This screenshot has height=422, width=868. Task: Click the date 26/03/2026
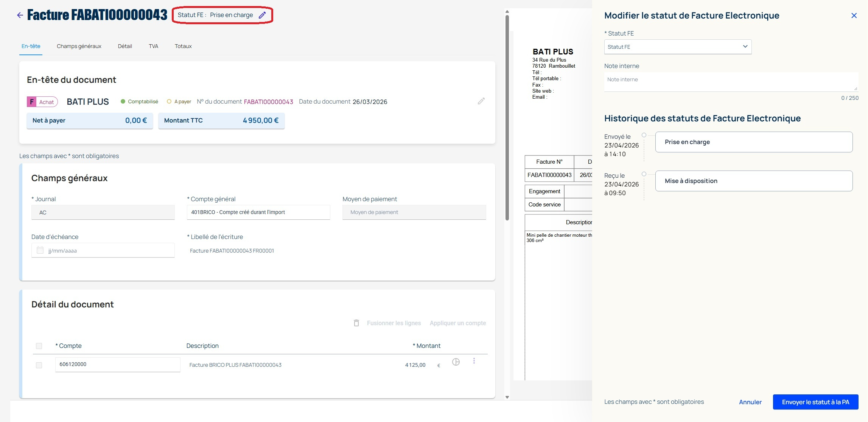click(x=370, y=102)
